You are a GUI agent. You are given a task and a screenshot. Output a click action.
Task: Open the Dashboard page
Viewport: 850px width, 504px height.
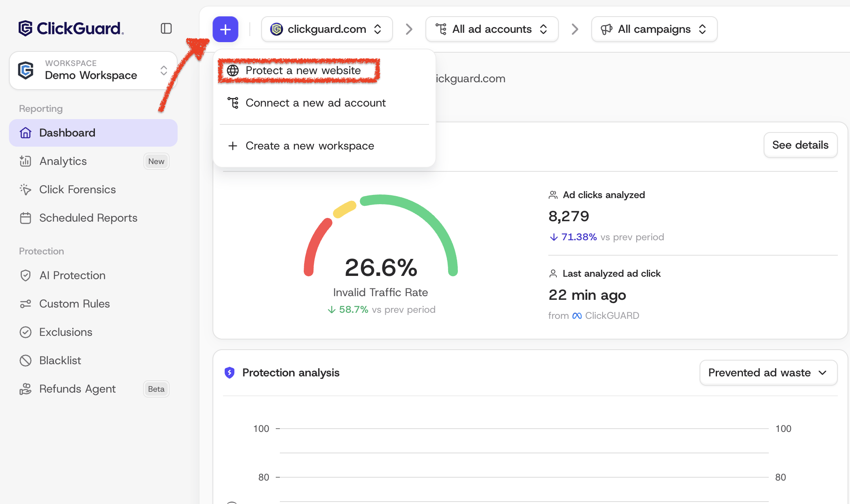click(93, 133)
